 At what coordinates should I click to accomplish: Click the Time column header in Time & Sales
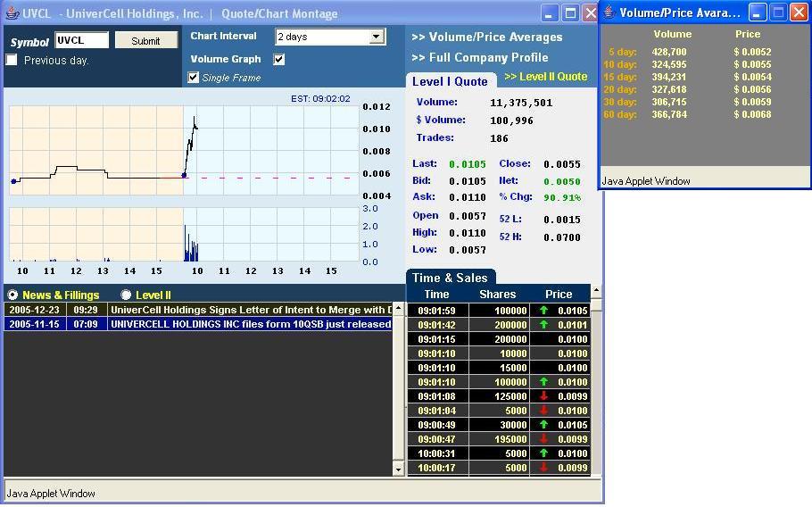436,295
